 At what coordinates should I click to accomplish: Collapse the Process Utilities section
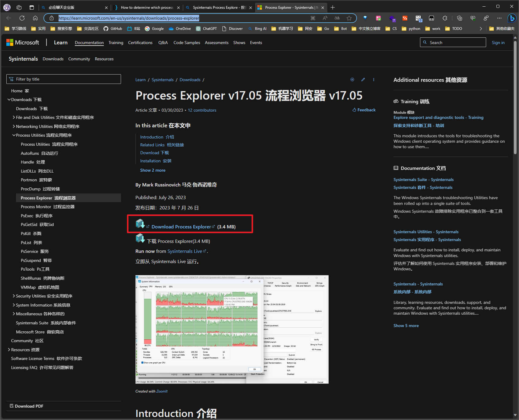(14, 135)
